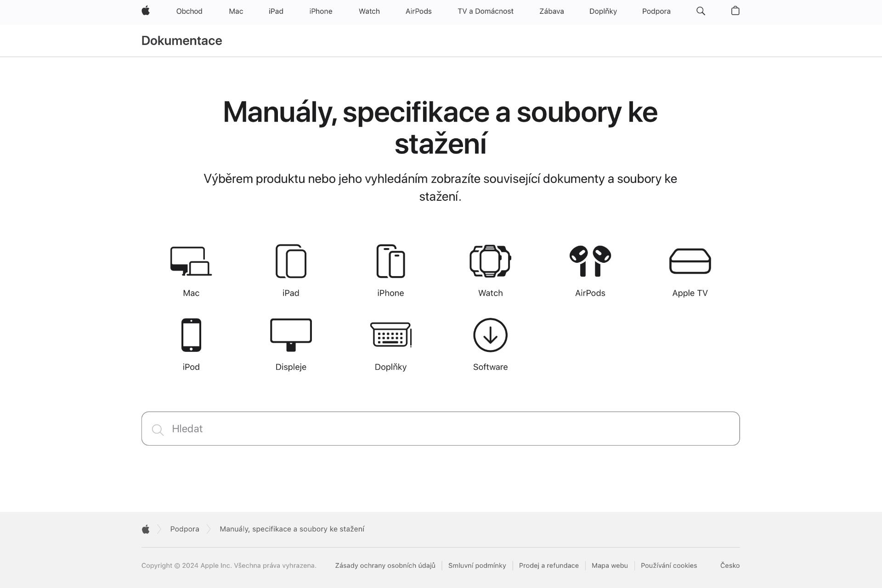
Task: Select the AirPods product icon
Action: [590, 261]
